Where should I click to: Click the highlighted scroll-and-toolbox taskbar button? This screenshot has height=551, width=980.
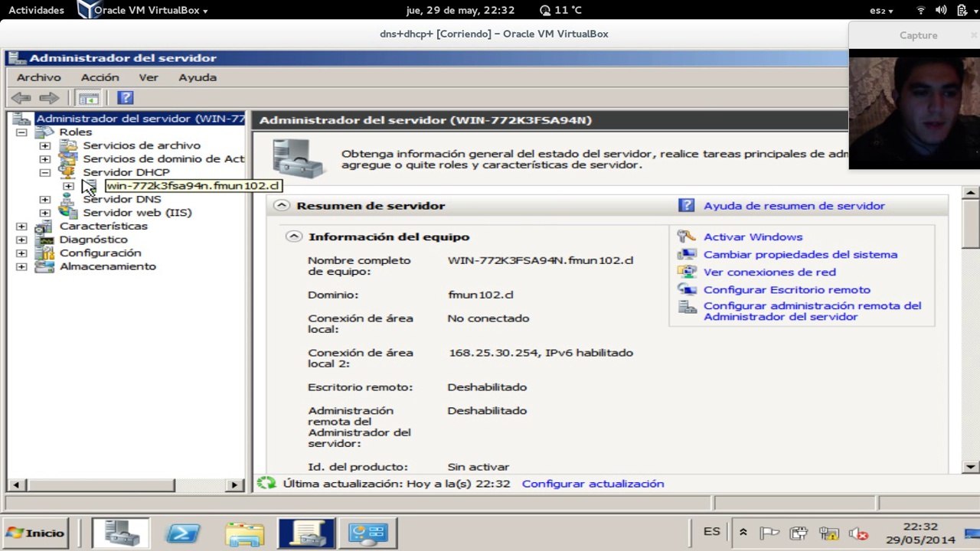(x=307, y=533)
